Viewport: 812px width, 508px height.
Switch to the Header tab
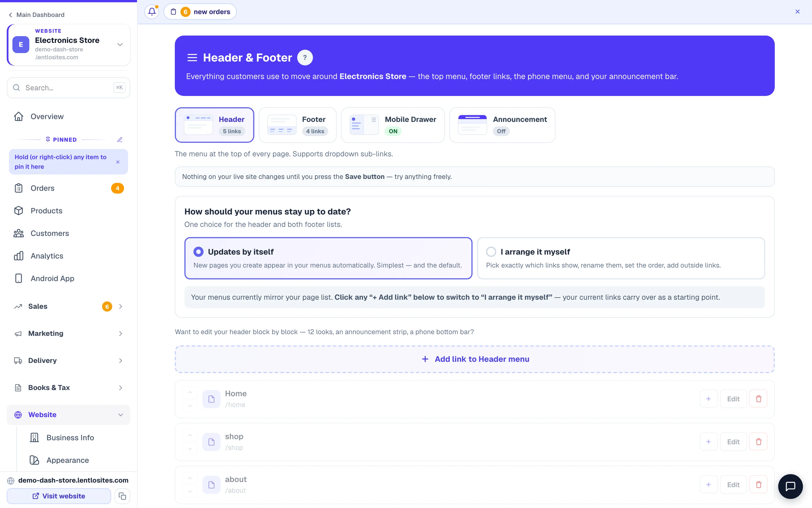[214, 125]
